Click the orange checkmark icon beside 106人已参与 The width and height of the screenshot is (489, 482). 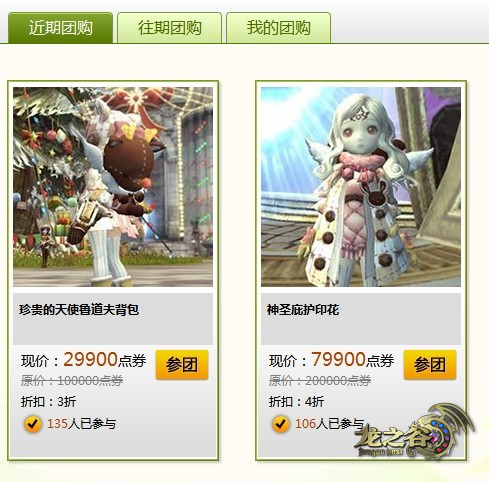281,424
